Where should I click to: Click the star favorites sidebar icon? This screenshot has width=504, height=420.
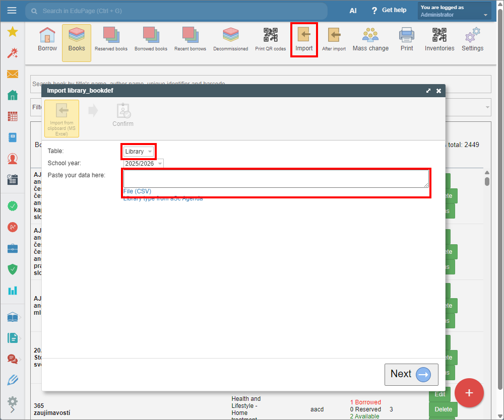coord(13,32)
